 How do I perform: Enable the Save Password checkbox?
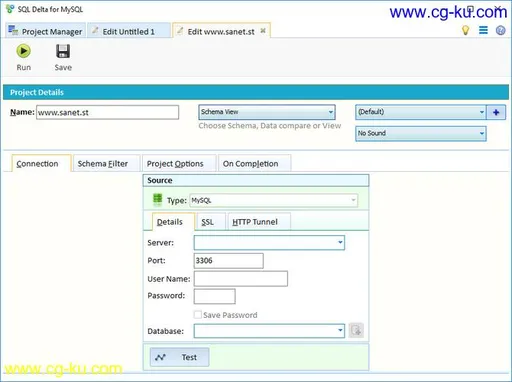tap(198, 315)
